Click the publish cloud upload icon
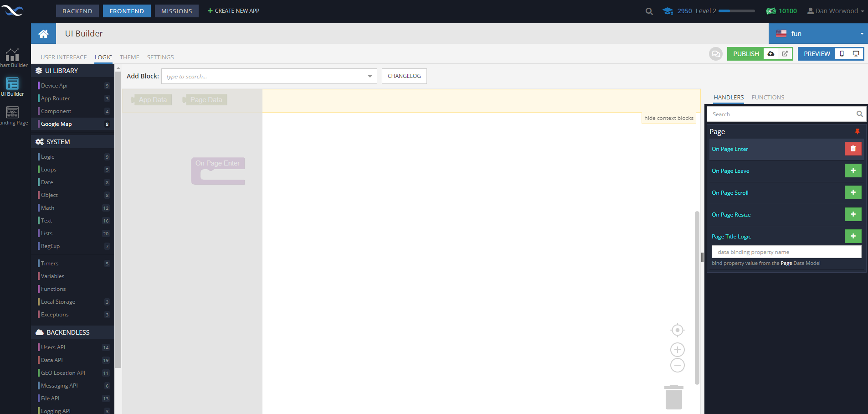The image size is (868, 414). (771, 54)
